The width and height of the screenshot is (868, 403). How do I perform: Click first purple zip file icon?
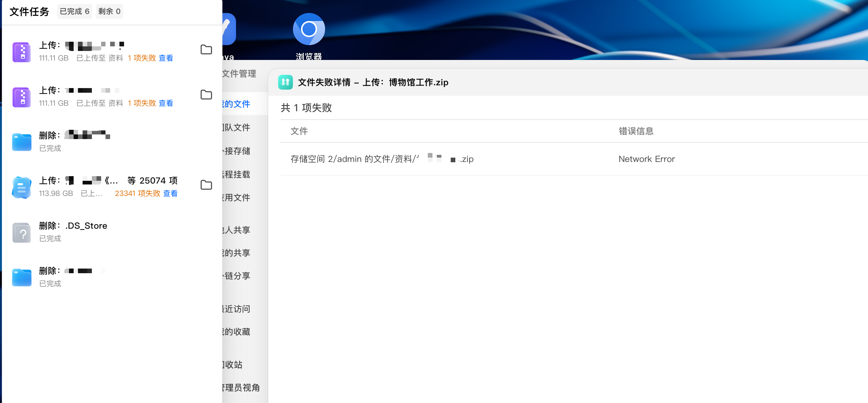(22, 52)
